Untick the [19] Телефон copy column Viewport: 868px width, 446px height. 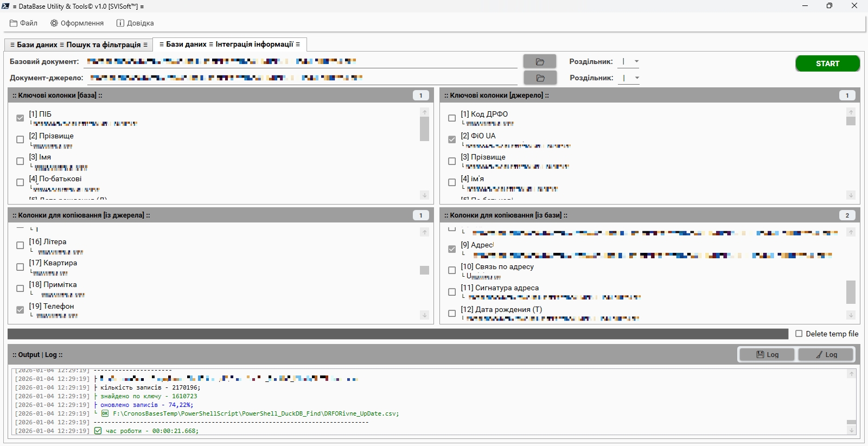[x=20, y=310]
